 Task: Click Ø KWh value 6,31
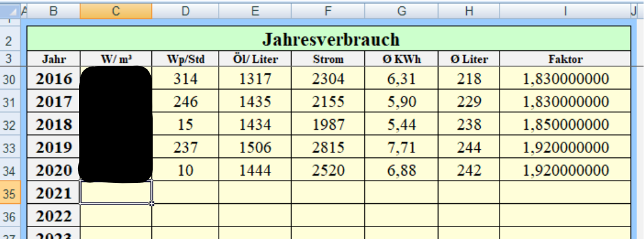pos(401,78)
